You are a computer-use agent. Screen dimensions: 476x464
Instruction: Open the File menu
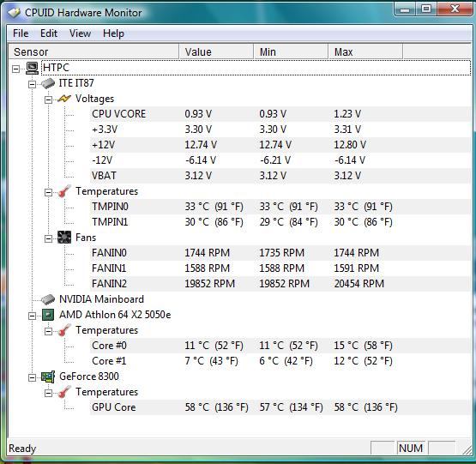pyautogui.click(x=21, y=33)
